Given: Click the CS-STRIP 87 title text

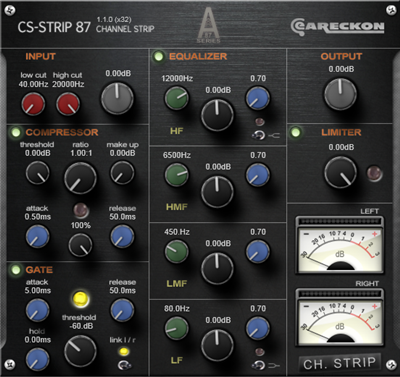Looking at the screenshot, I should coord(54,27).
